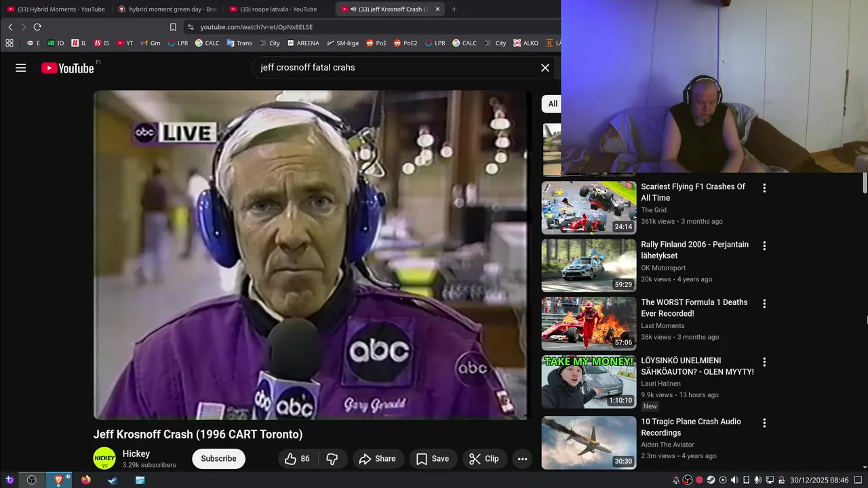Screen dimensions: 868x488
Task: Open the bookmarks bar apps grid icon
Action: 9,43
